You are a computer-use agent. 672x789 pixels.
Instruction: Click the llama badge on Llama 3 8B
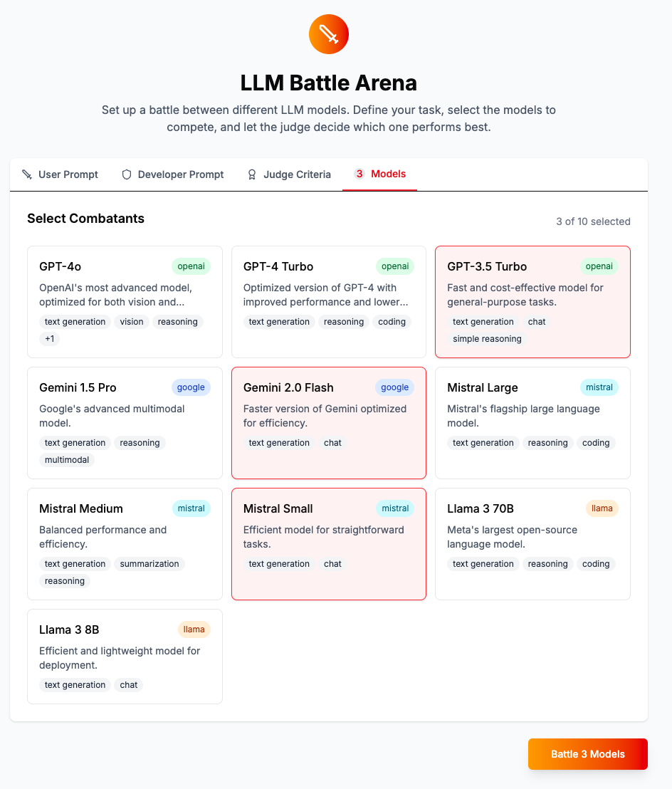click(x=194, y=629)
